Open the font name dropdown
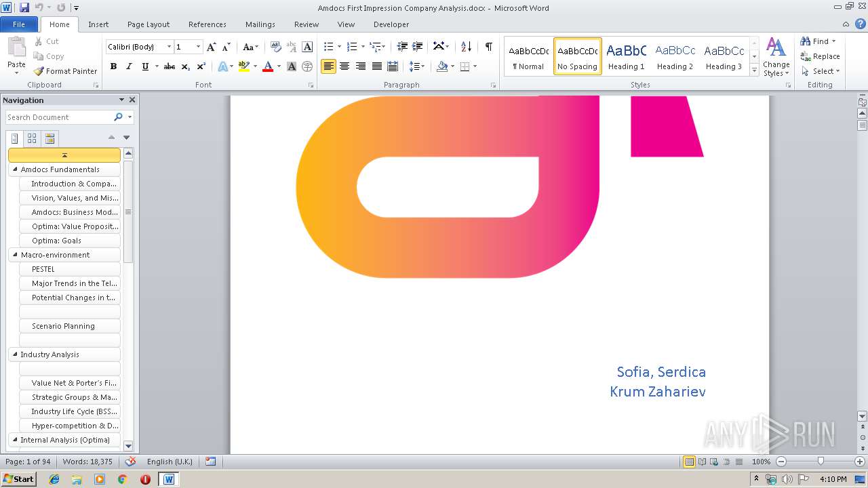This screenshot has width=868, height=488. (x=170, y=47)
